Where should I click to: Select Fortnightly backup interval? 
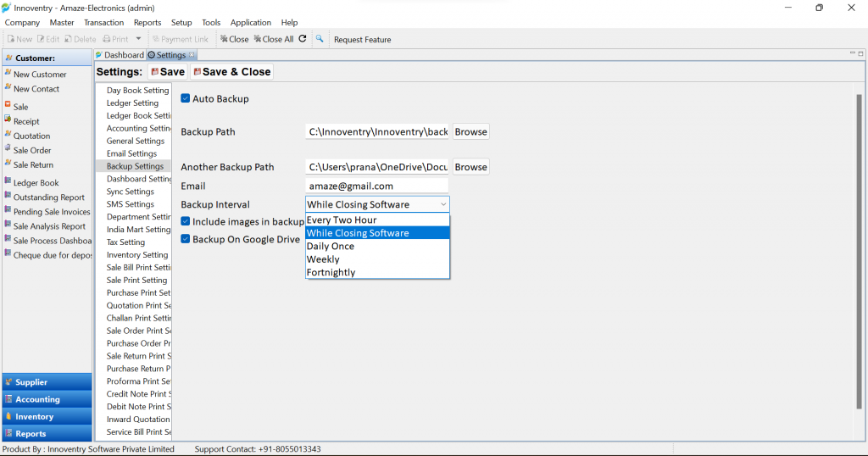pyautogui.click(x=377, y=273)
